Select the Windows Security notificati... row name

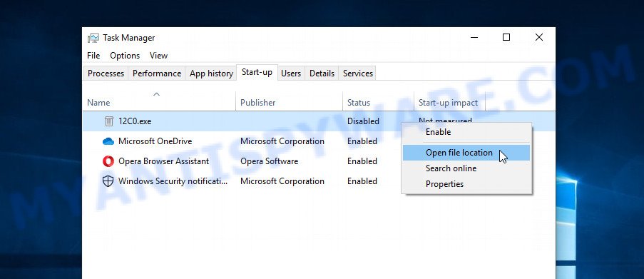(x=173, y=181)
